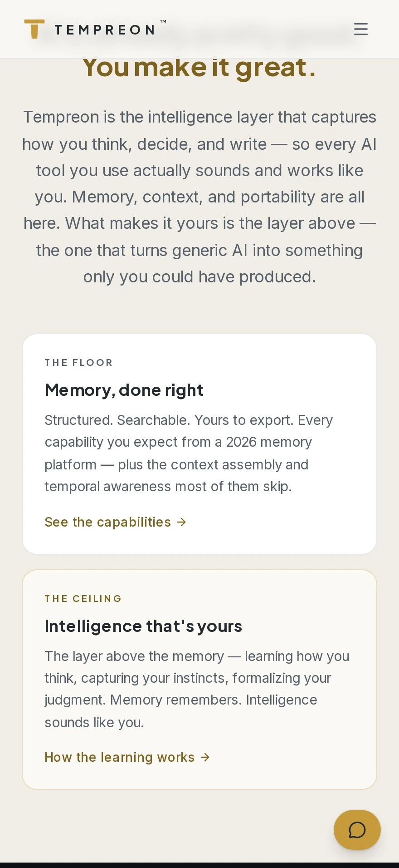Click the layer above the memory description
The width and height of the screenshot is (399, 868).
pyautogui.click(x=197, y=689)
